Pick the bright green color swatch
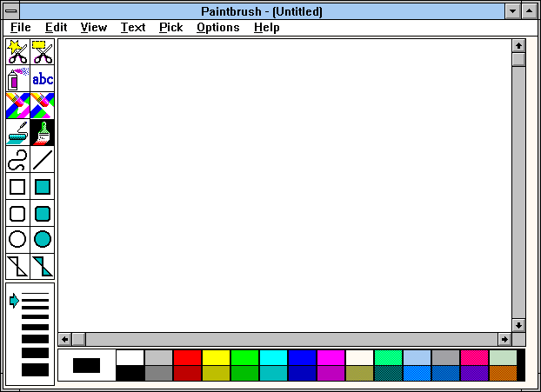Viewport: 541px width, 392px height. point(244,357)
